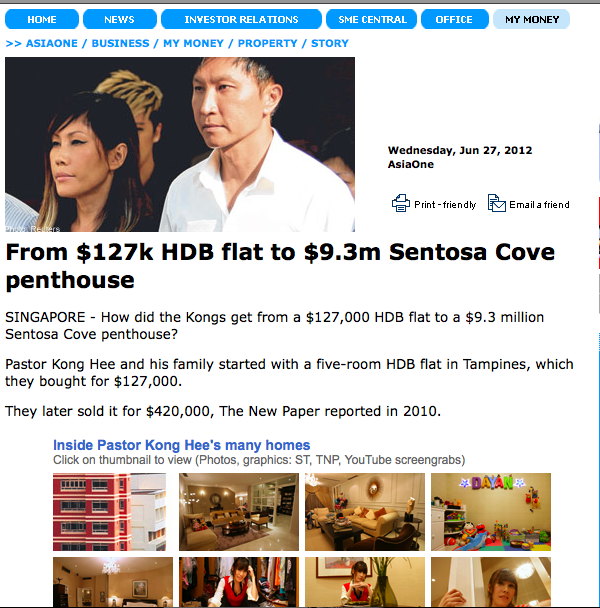Follow the ASIAONE breadcrumb link
This screenshot has height=608, width=600.
coord(52,43)
